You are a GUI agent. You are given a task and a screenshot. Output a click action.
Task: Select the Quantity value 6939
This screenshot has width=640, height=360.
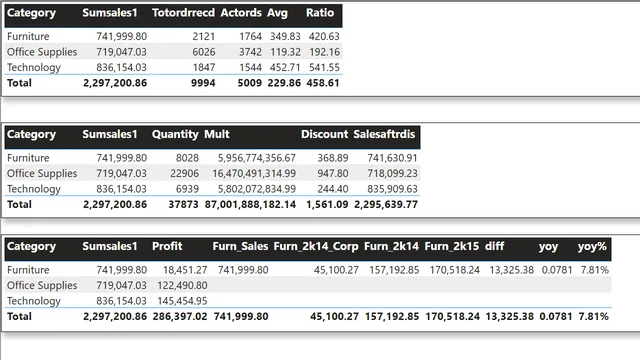(187, 189)
